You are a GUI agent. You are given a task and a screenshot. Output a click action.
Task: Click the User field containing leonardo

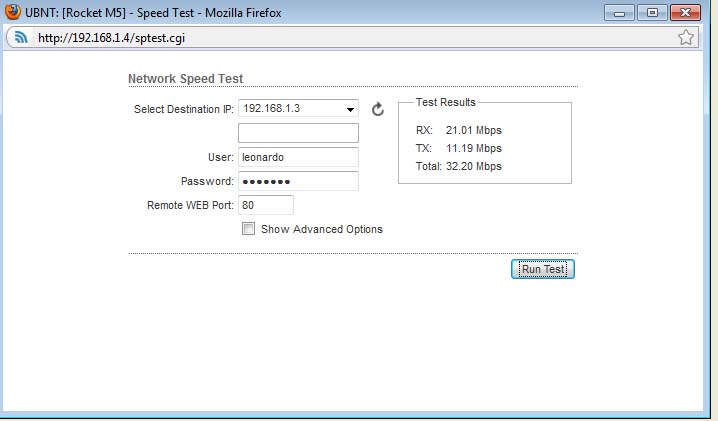click(298, 157)
